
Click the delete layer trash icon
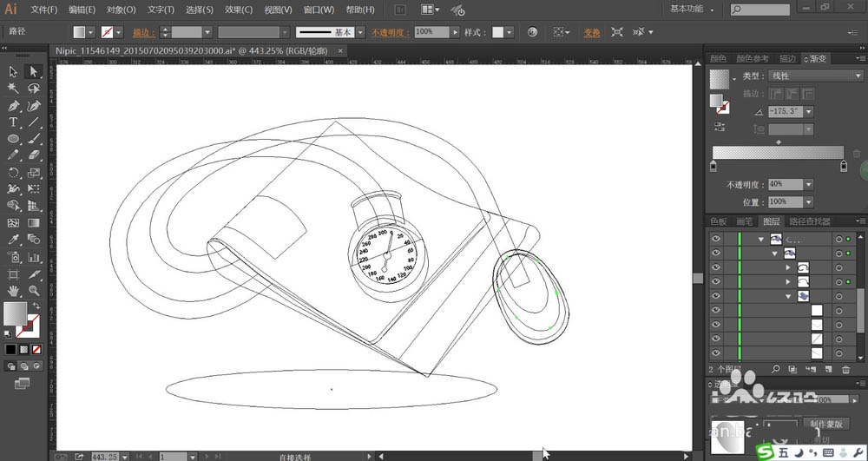[x=845, y=369]
